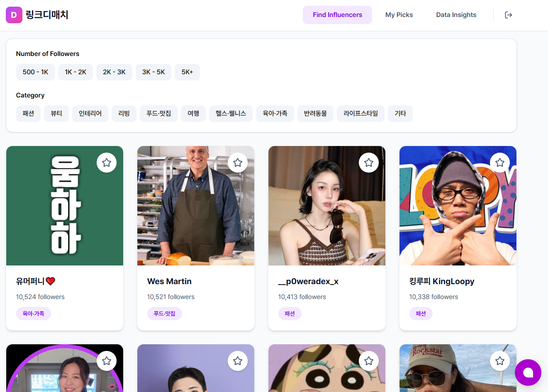Select the 리빙 category chip
Viewport: 548px width, 392px height.
coord(124,114)
